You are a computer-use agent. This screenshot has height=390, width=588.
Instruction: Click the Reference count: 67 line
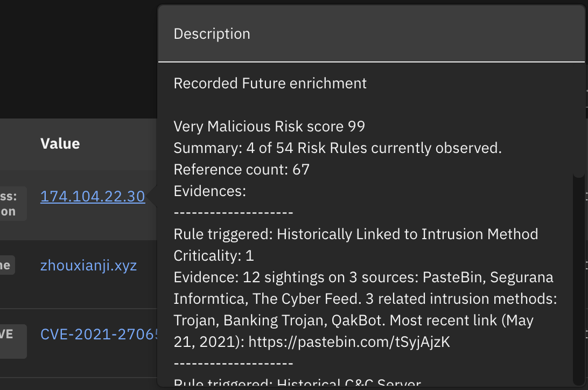click(x=241, y=170)
